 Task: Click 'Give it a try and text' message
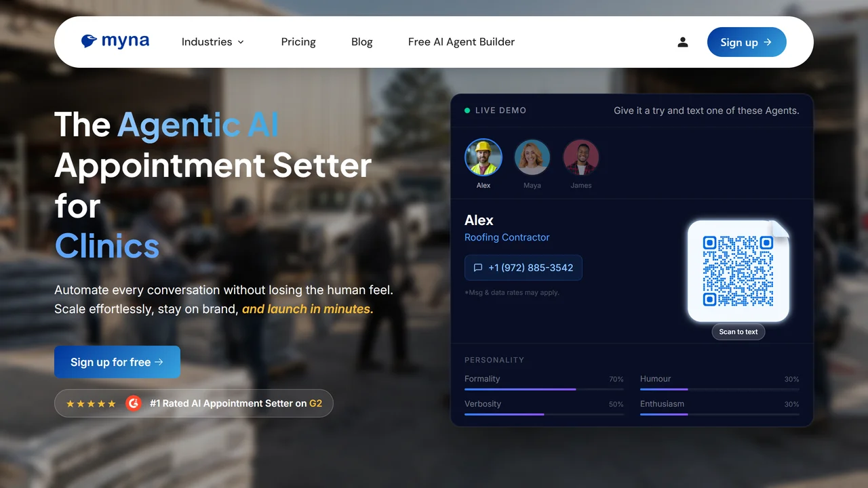[707, 110]
